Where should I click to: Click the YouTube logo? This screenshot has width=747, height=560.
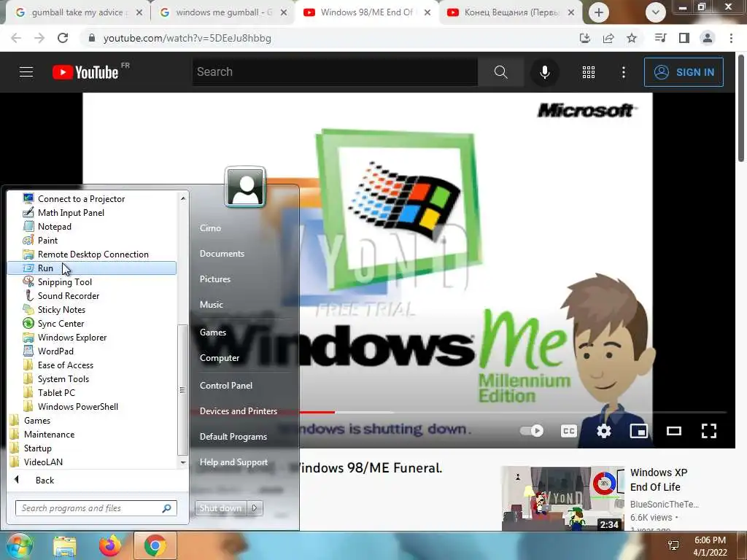(x=86, y=72)
